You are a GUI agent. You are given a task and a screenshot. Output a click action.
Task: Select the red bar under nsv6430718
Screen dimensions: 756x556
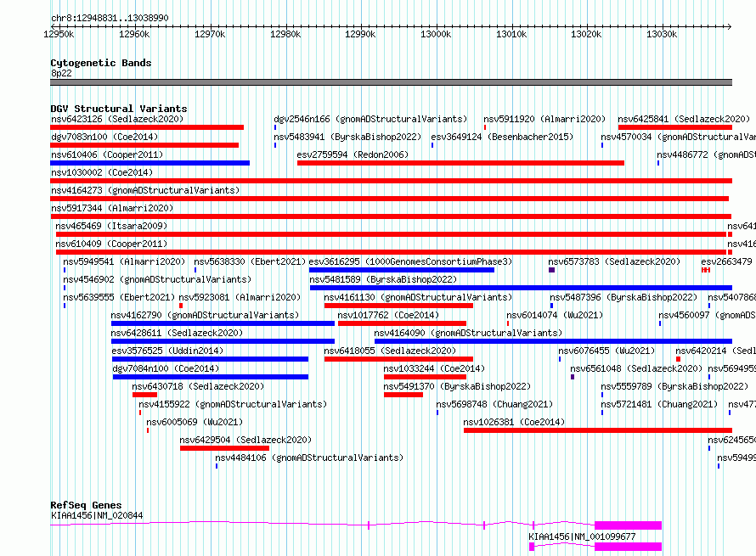(x=144, y=395)
